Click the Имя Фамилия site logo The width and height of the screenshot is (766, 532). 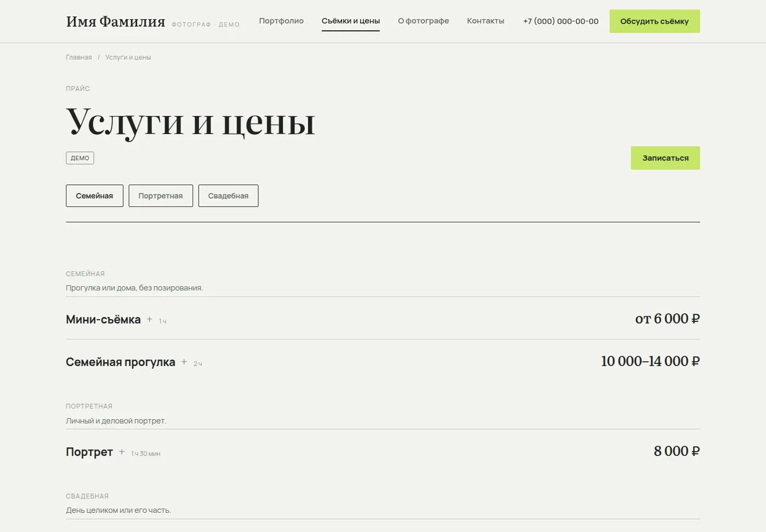point(115,21)
